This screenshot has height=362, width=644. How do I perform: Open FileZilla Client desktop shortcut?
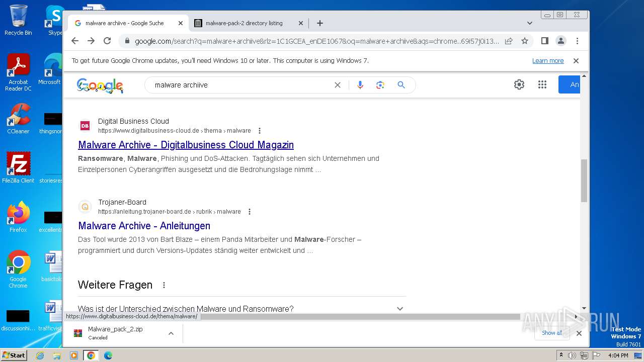click(18, 167)
